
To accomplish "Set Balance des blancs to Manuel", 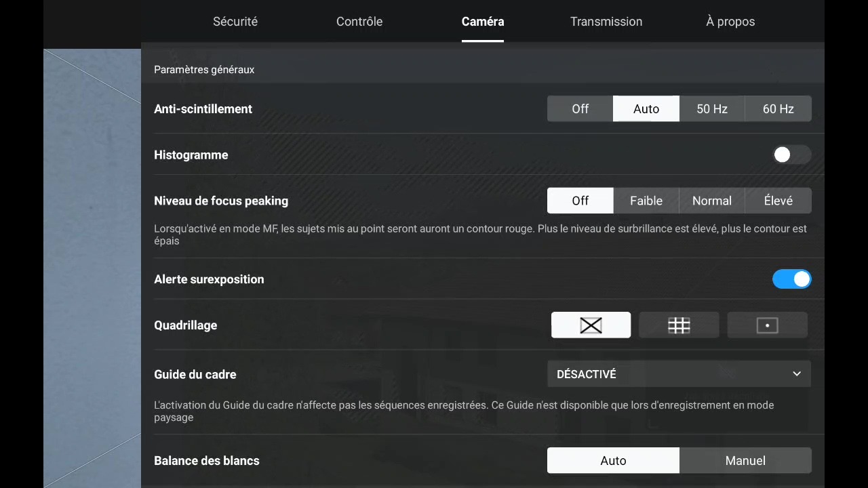I will point(745,460).
